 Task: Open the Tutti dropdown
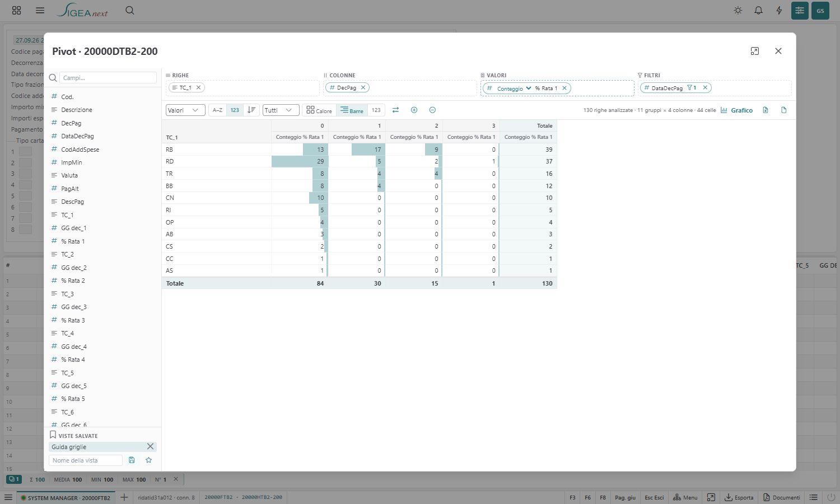(x=281, y=110)
